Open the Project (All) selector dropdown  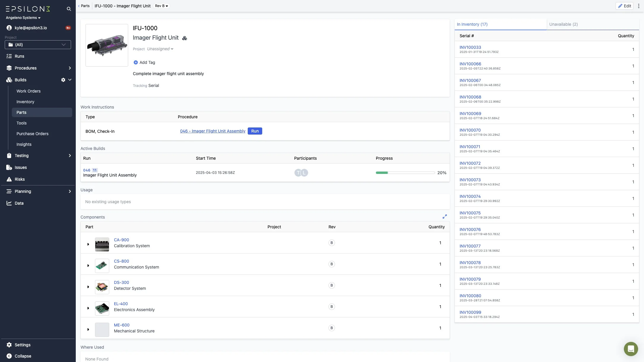pos(38,45)
